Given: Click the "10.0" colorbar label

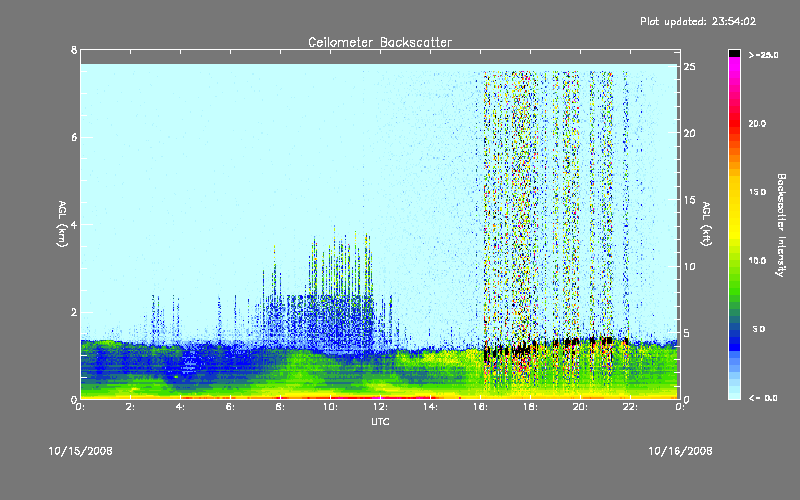Looking at the screenshot, I should tap(757, 261).
